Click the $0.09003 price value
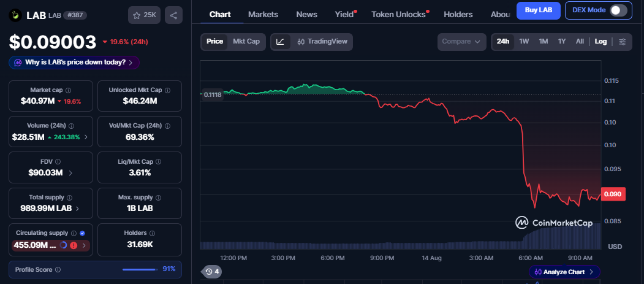644x284 pixels. pos(53,42)
